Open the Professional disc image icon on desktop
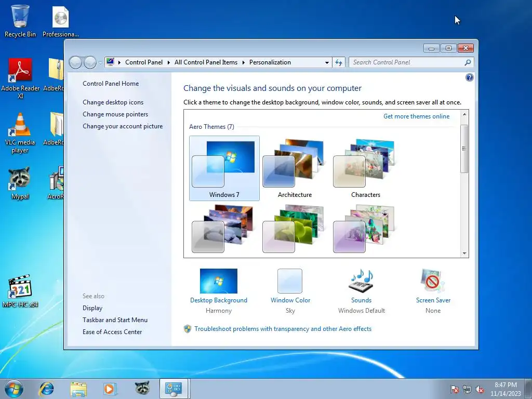Viewport: 532px width, 399px height. pos(60,21)
